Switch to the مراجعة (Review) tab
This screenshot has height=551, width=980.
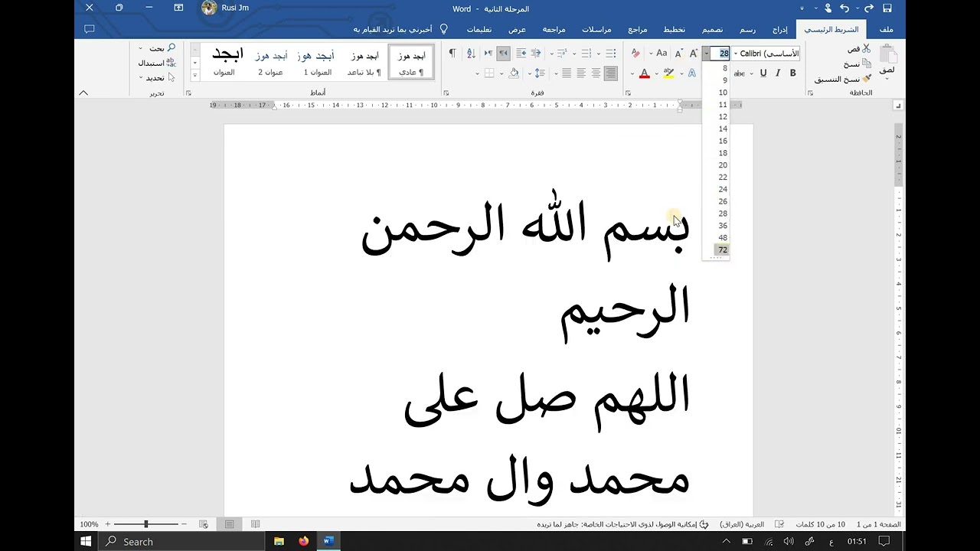(x=554, y=29)
